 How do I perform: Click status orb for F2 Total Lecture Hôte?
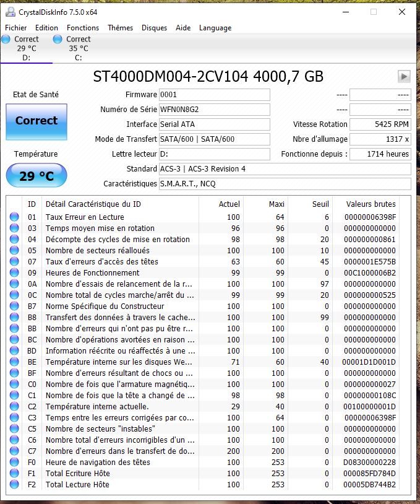pos(14,484)
